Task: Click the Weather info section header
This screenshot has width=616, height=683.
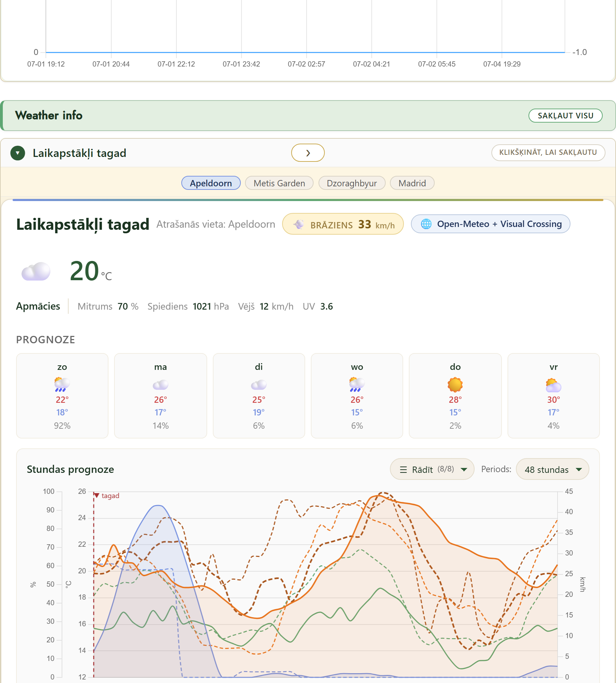Action: (308, 116)
